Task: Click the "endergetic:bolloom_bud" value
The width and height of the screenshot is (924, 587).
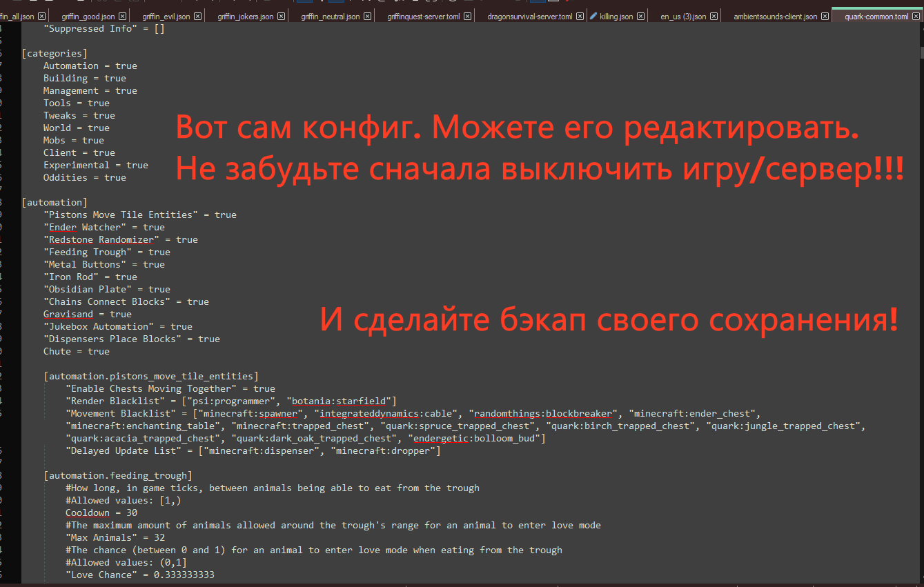Action: [x=473, y=438]
